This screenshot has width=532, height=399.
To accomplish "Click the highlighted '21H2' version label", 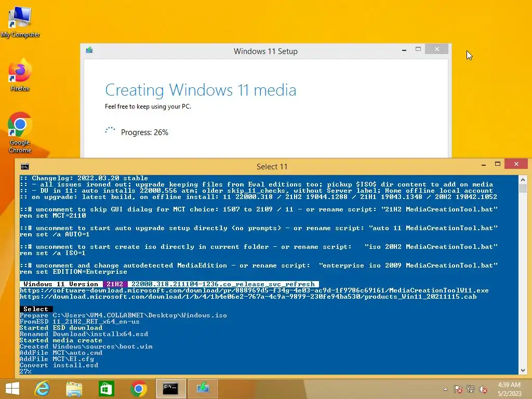I will pos(115,284).
